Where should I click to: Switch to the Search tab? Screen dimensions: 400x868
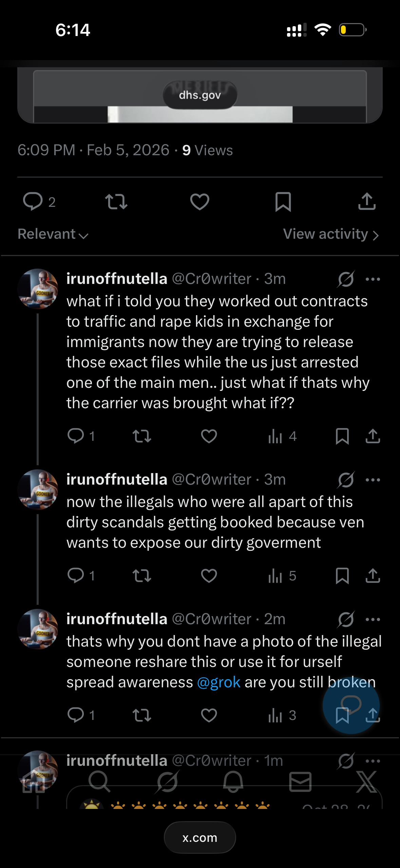pos(99,782)
